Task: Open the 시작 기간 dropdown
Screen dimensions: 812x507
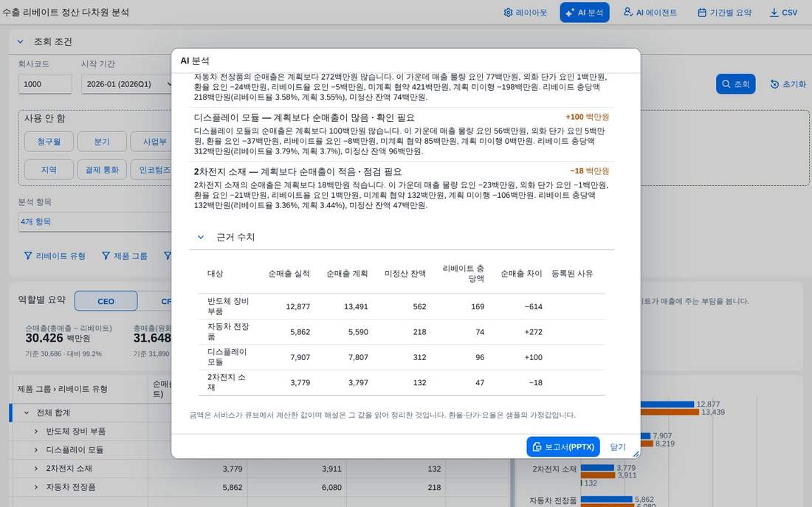Action: [x=127, y=84]
